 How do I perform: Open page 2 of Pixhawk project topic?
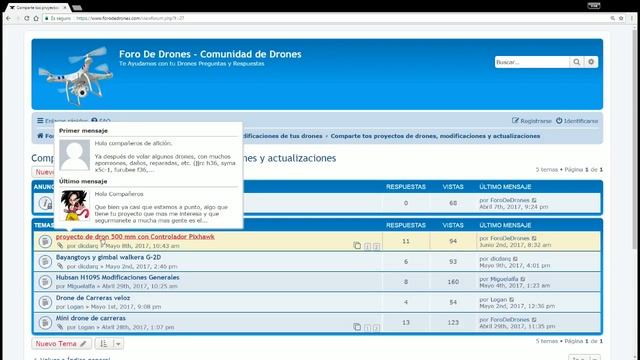[376, 247]
